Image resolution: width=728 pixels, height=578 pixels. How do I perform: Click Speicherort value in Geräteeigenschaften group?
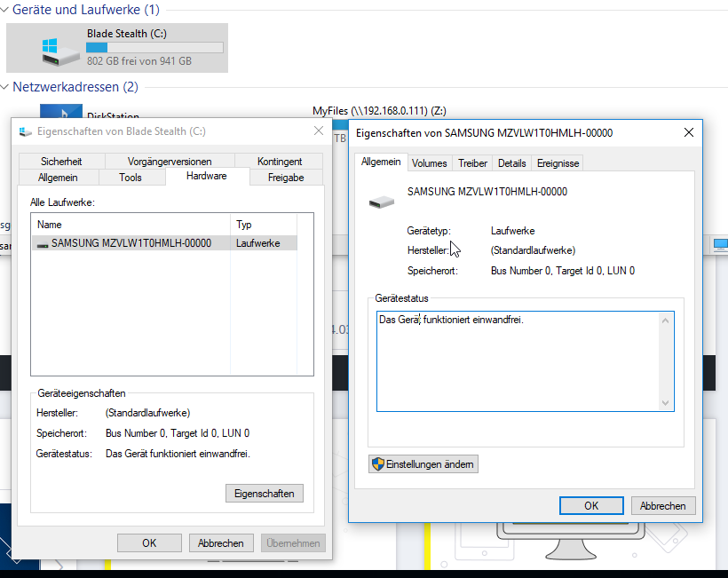coord(178,433)
